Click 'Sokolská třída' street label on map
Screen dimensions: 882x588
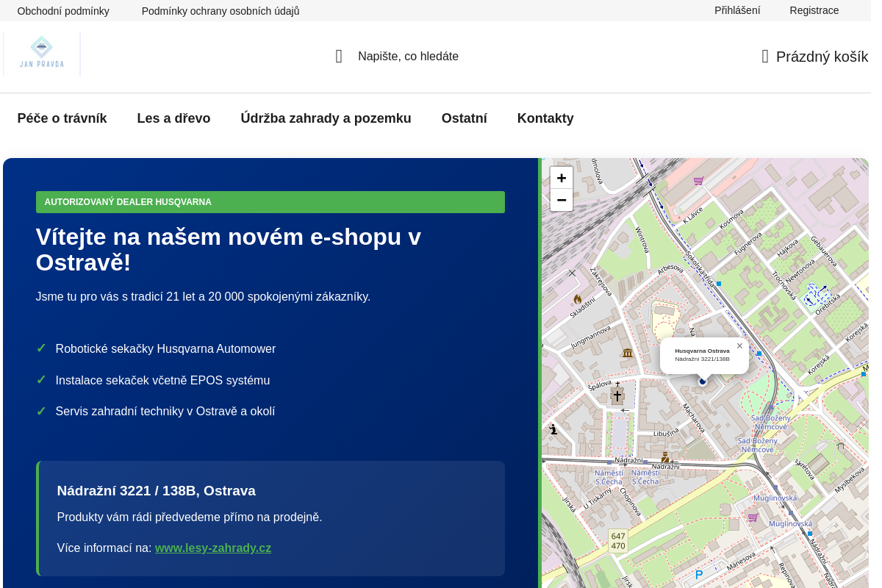699,270
